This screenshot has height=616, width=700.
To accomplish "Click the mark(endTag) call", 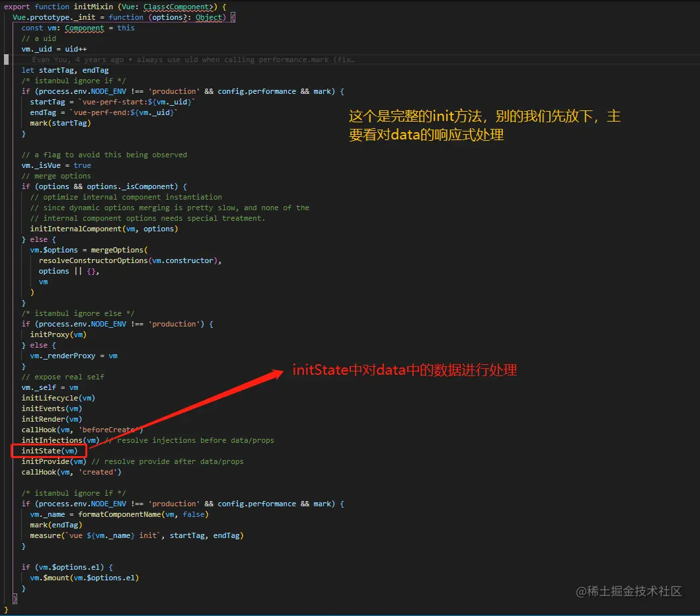I will click(56, 525).
